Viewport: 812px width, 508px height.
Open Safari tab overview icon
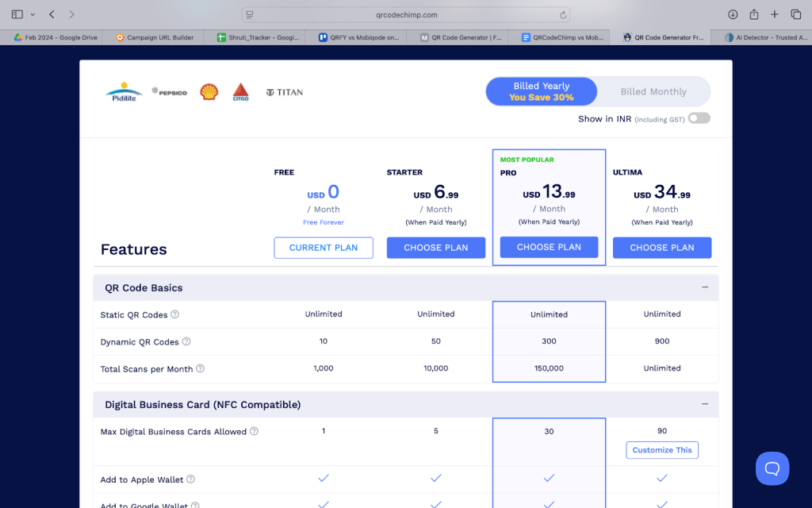[x=796, y=14]
